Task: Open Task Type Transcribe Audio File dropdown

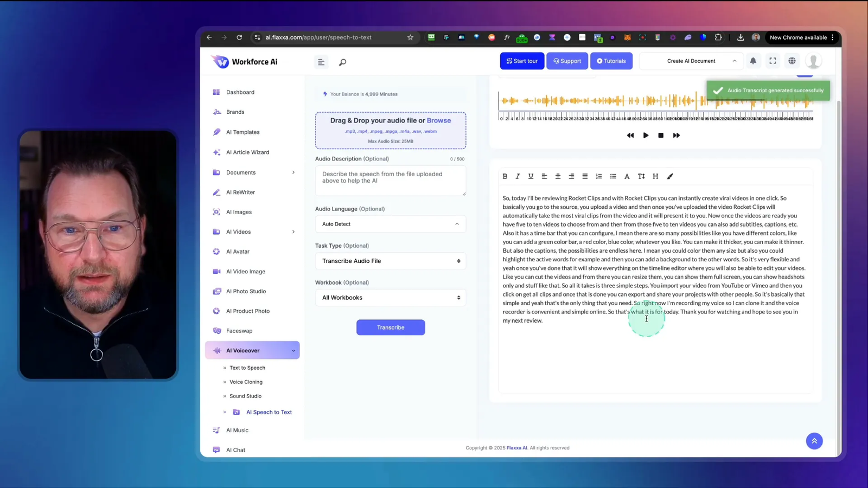Action: point(391,261)
